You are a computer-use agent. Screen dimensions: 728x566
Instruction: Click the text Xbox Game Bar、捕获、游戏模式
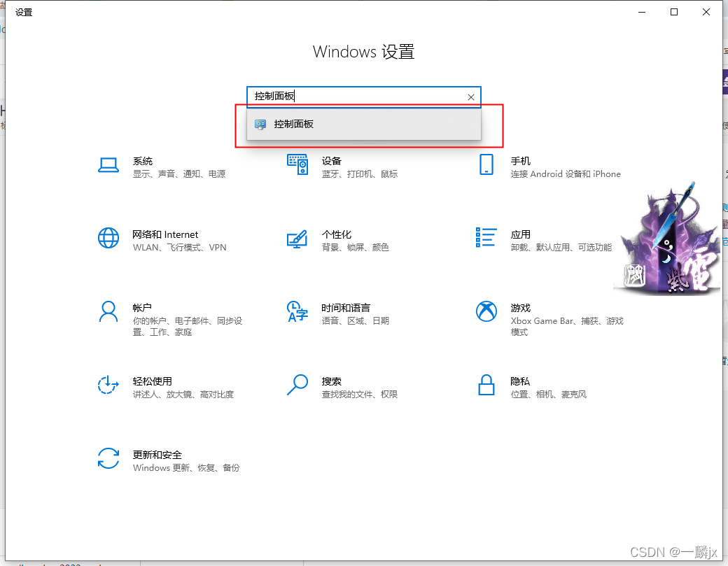click(x=567, y=326)
